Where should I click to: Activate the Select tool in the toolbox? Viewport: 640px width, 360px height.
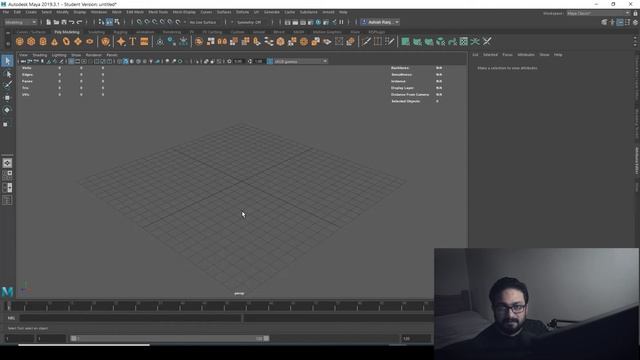click(x=7, y=61)
